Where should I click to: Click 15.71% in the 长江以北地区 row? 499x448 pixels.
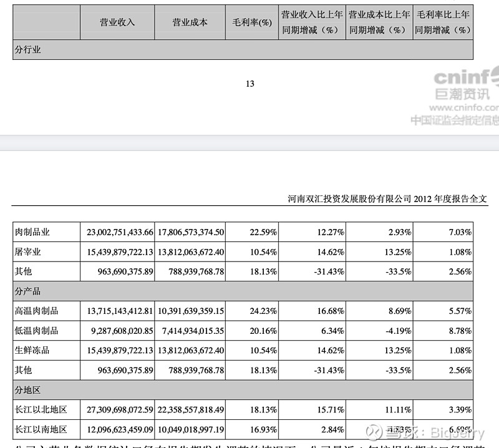(x=331, y=409)
